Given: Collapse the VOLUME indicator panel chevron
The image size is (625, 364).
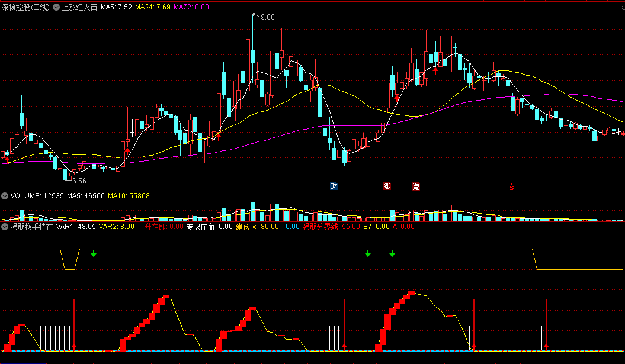Looking at the screenshot, I should tap(5, 196).
